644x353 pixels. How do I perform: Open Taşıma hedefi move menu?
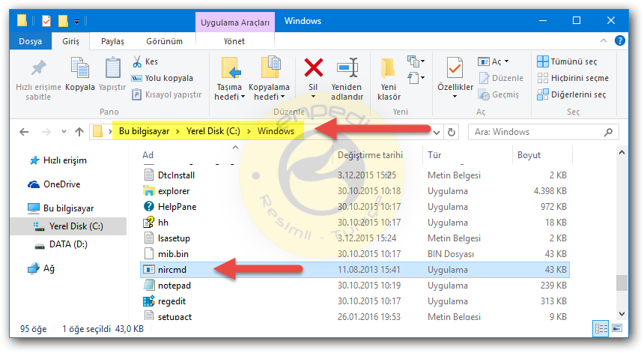[229, 79]
